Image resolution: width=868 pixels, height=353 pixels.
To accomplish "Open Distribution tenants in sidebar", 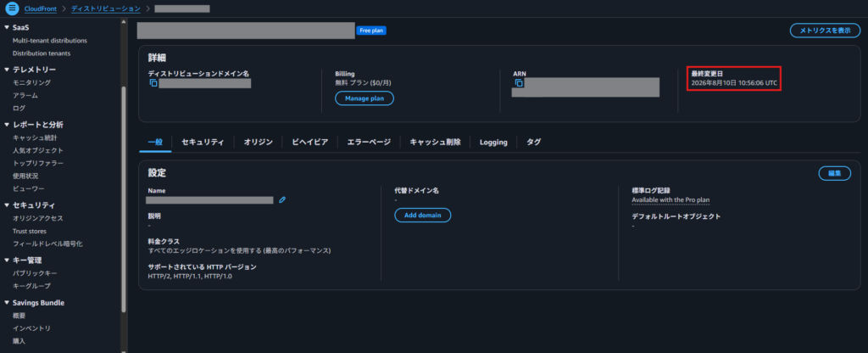I will click(42, 53).
